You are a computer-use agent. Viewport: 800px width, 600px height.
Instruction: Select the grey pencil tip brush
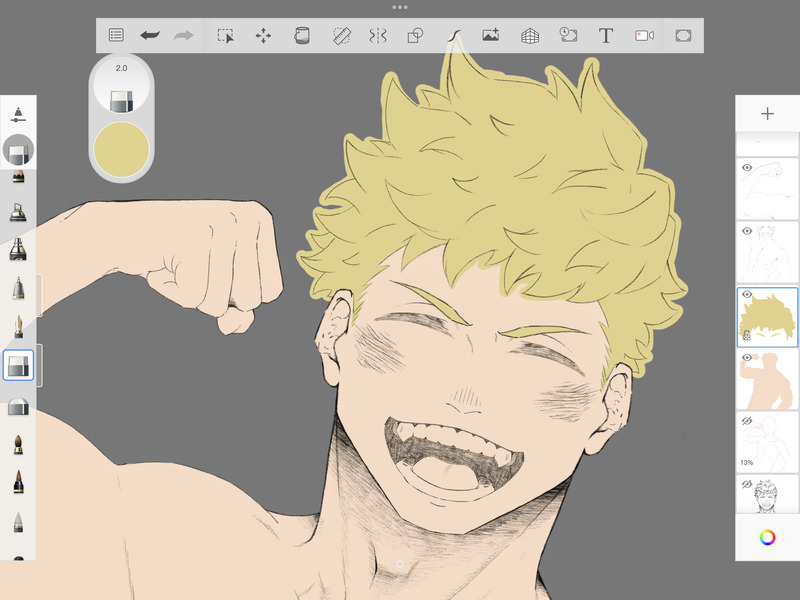tap(18, 522)
